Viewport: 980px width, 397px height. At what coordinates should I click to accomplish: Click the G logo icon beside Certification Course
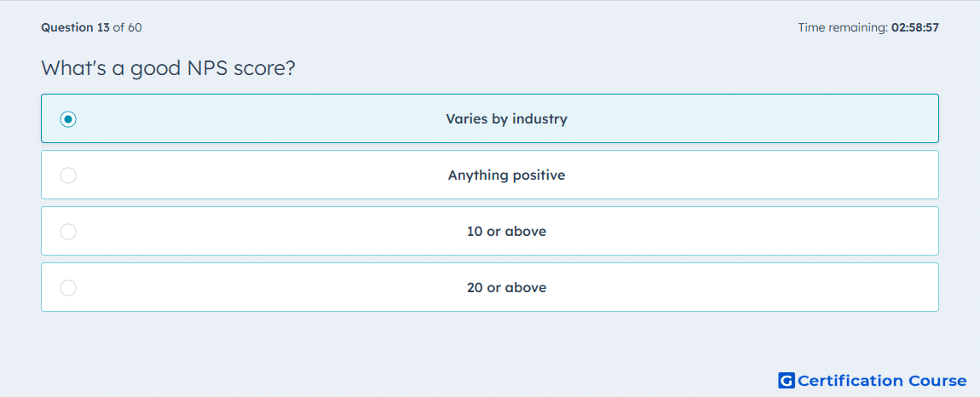pos(787,380)
